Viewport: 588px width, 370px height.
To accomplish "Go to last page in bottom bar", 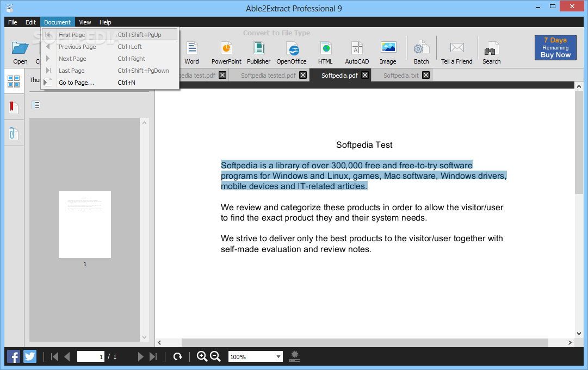I will pyautogui.click(x=153, y=356).
